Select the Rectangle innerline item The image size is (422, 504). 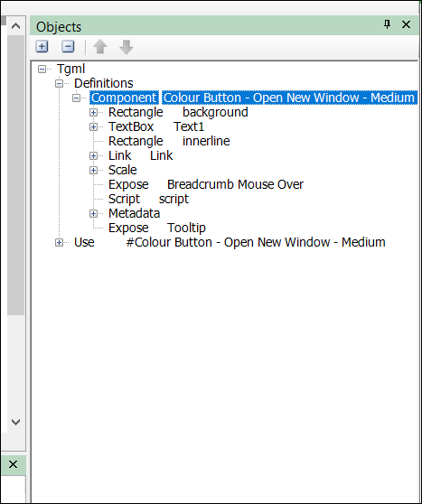[169, 141]
